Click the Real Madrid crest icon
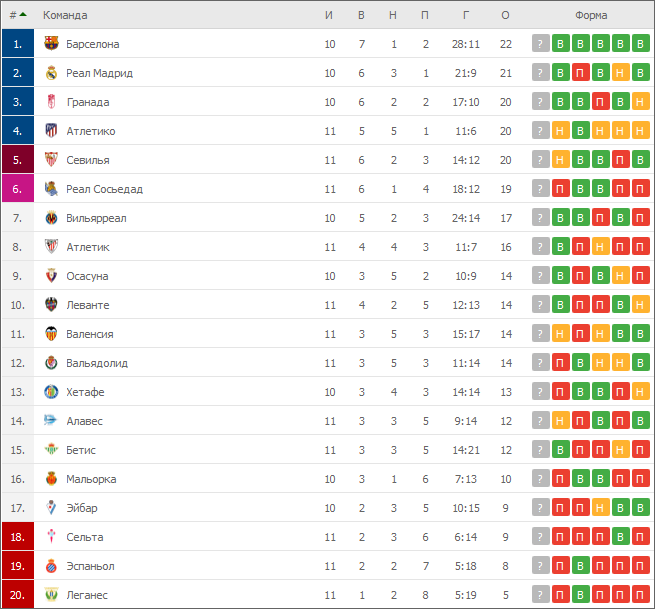This screenshot has width=655, height=609. 51,73
